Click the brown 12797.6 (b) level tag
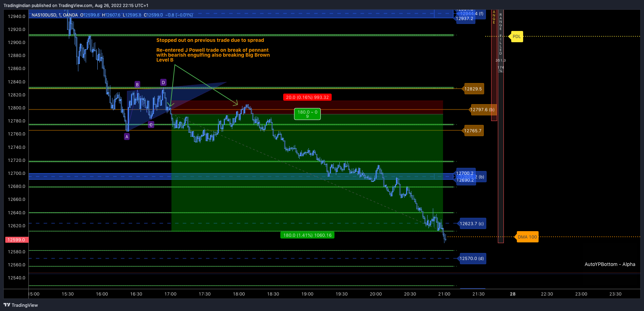The width and height of the screenshot is (644, 311). pyautogui.click(x=482, y=109)
